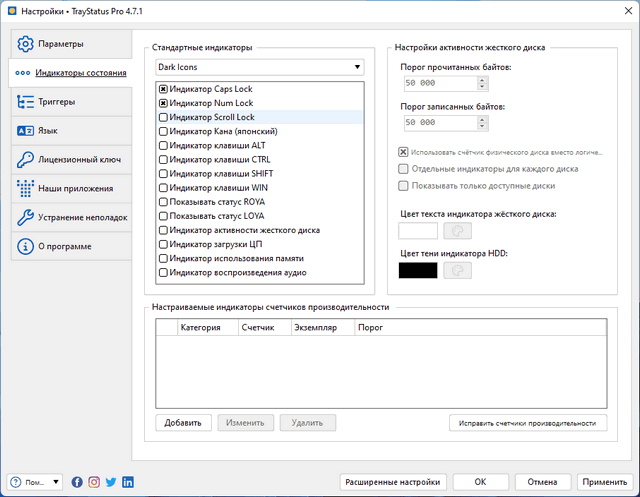Click the Добавить button
Viewport: 640px width, 497px height.
click(x=184, y=423)
